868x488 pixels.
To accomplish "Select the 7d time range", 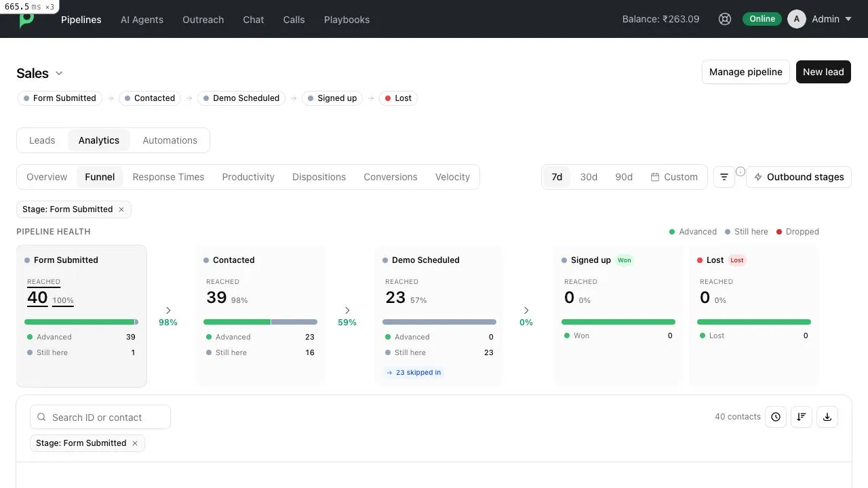I will point(557,177).
